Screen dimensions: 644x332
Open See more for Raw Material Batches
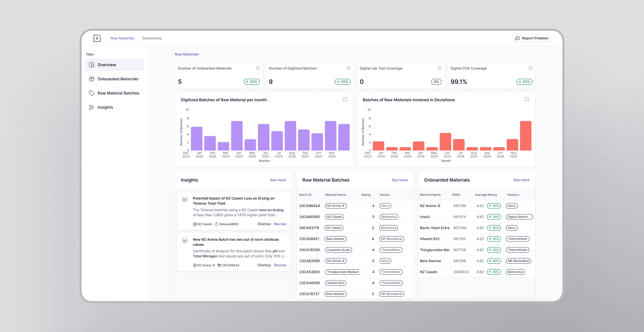tap(400, 180)
